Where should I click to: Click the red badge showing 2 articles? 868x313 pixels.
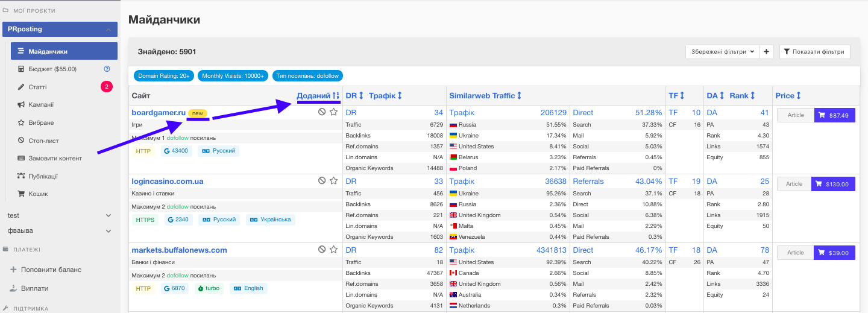pos(107,87)
